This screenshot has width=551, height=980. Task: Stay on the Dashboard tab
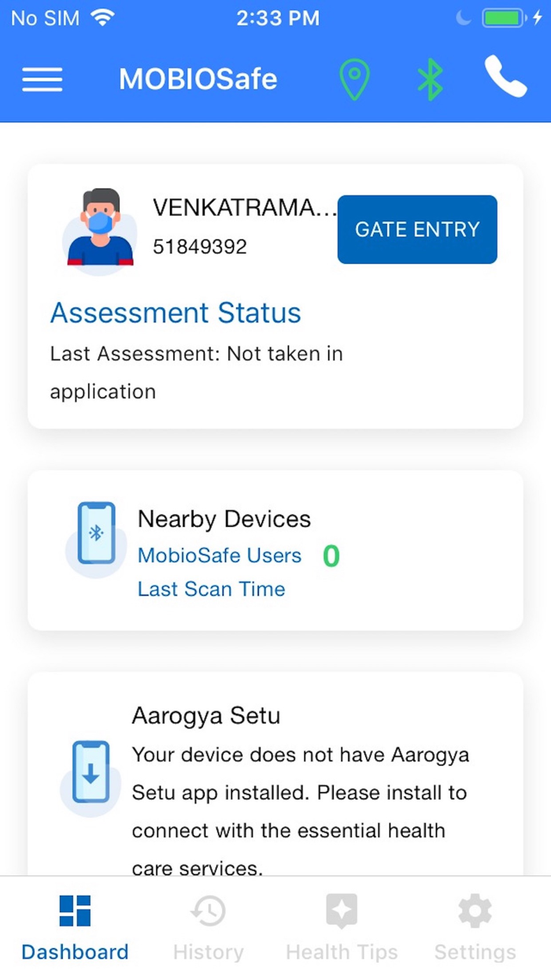click(74, 926)
